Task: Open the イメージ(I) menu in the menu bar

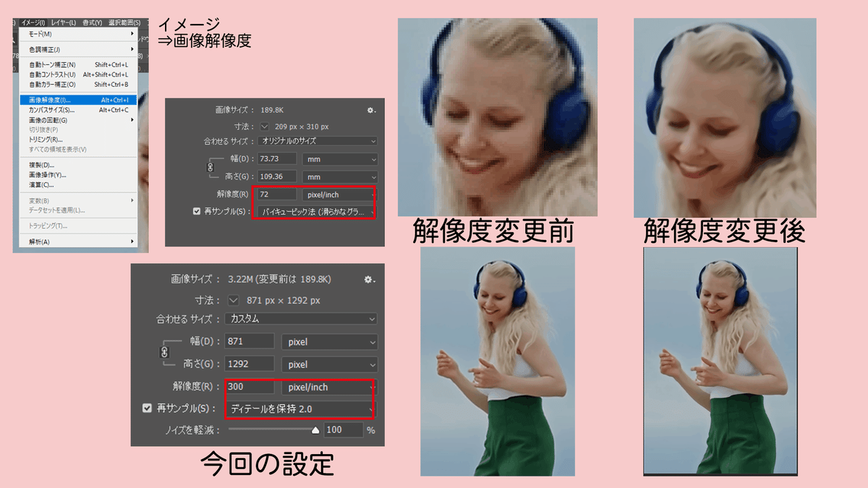Action: pyautogui.click(x=33, y=22)
